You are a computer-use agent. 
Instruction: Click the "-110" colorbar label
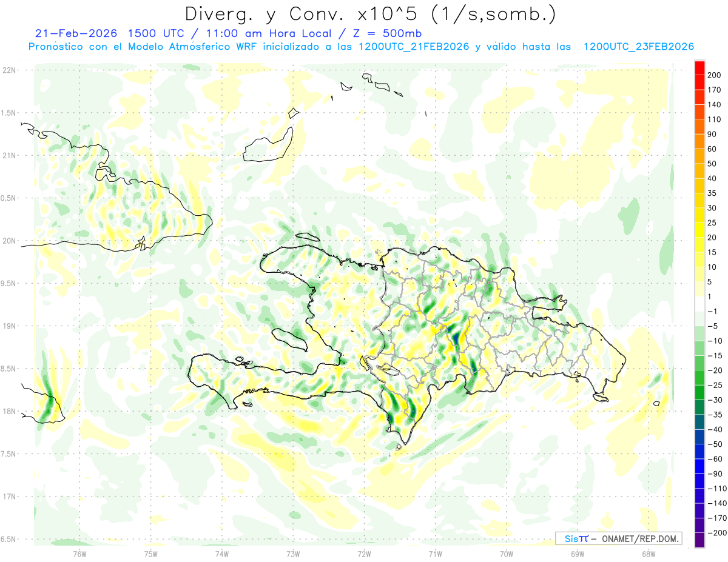(x=718, y=489)
